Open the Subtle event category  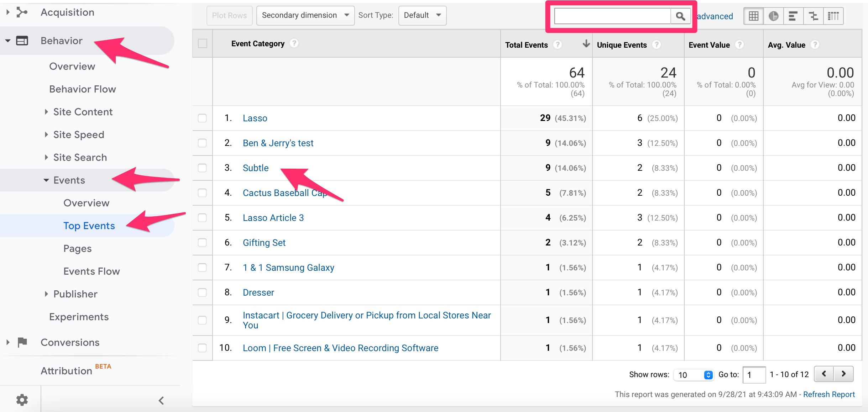click(x=256, y=168)
